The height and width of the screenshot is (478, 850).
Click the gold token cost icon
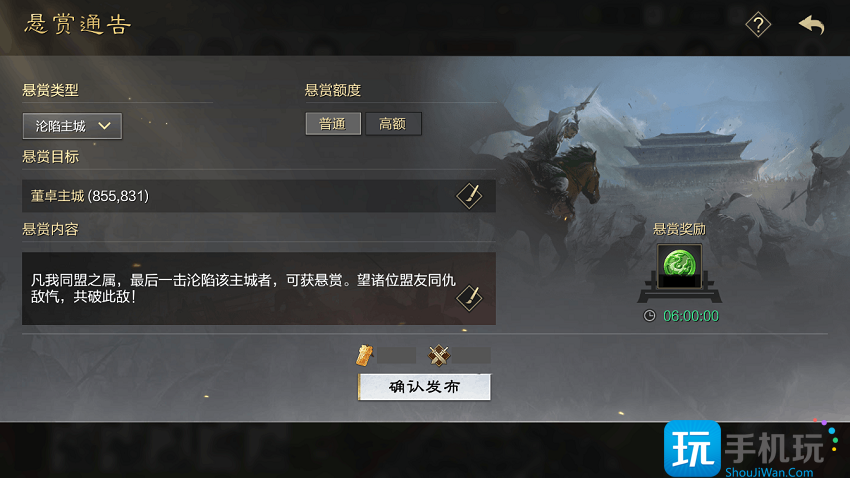[365, 356]
